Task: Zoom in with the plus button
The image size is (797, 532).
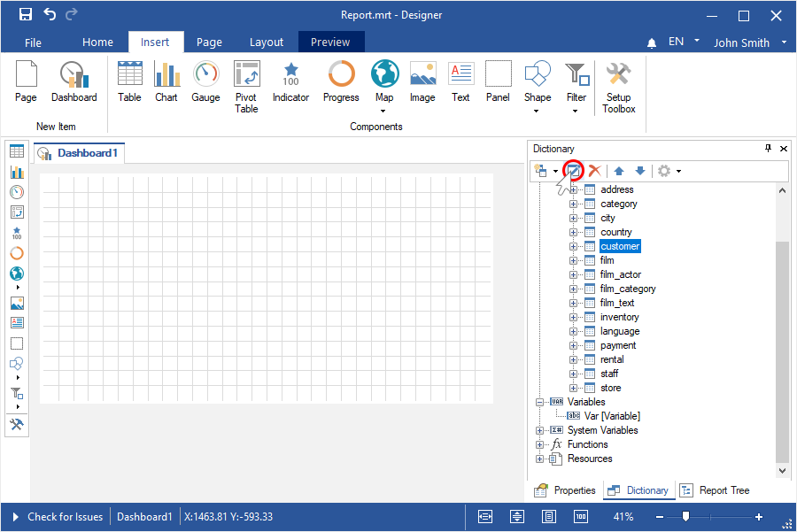Action: click(759, 517)
